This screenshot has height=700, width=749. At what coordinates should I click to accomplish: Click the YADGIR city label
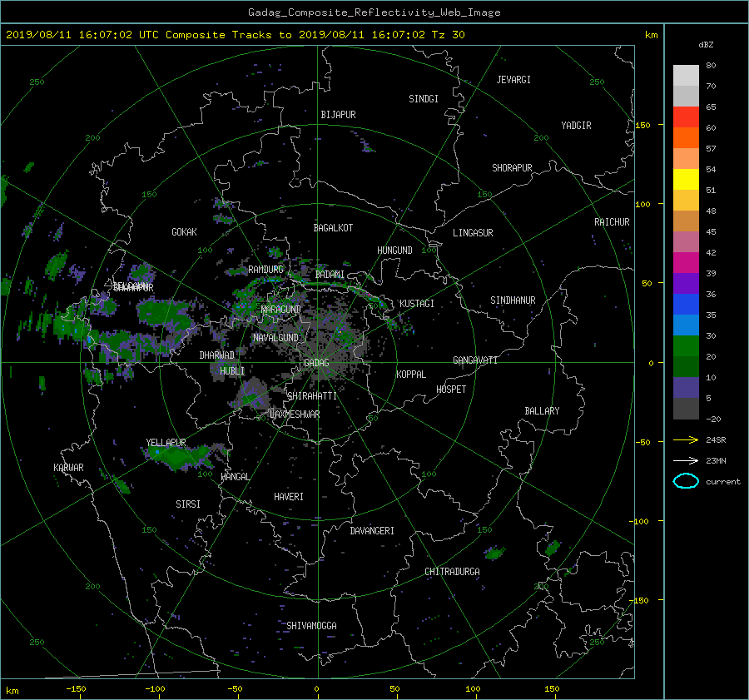point(576,126)
